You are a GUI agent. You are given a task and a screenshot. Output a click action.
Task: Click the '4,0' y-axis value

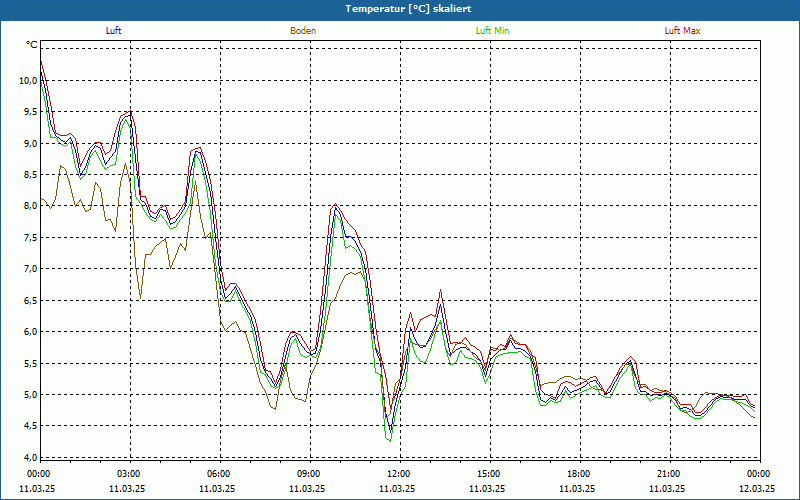(x=31, y=457)
